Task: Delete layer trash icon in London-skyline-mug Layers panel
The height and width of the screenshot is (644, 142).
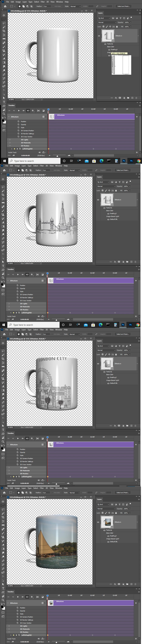Action: [x=135, y=262]
